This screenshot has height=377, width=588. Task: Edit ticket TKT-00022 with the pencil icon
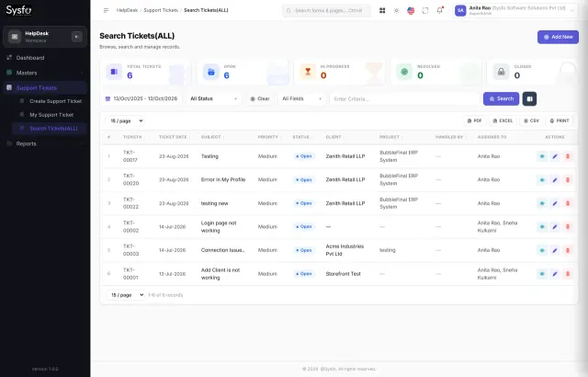555,203
